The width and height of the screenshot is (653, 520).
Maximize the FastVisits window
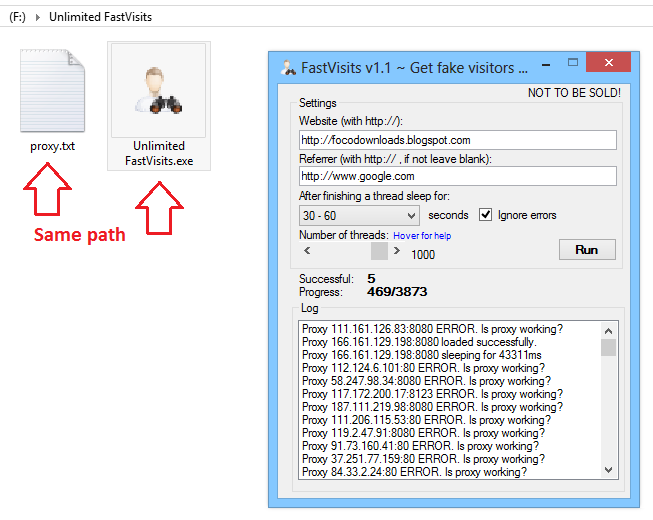[x=573, y=62]
